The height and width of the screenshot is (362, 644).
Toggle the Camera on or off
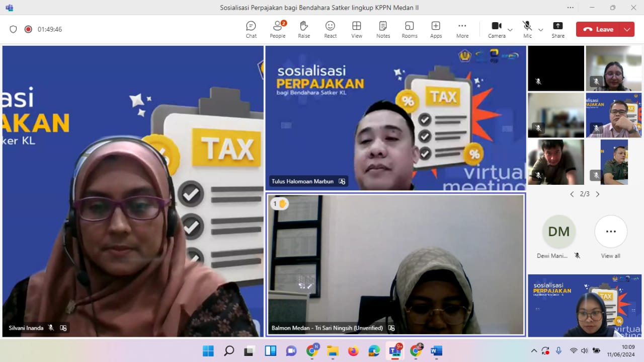click(x=496, y=29)
